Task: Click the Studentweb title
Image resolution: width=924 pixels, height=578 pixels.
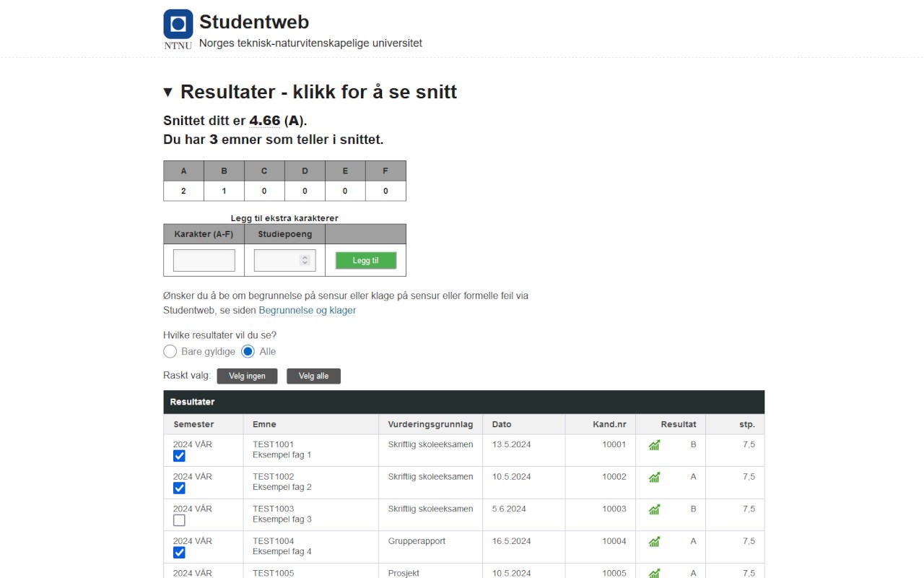Action: pyautogui.click(x=254, y=22)
